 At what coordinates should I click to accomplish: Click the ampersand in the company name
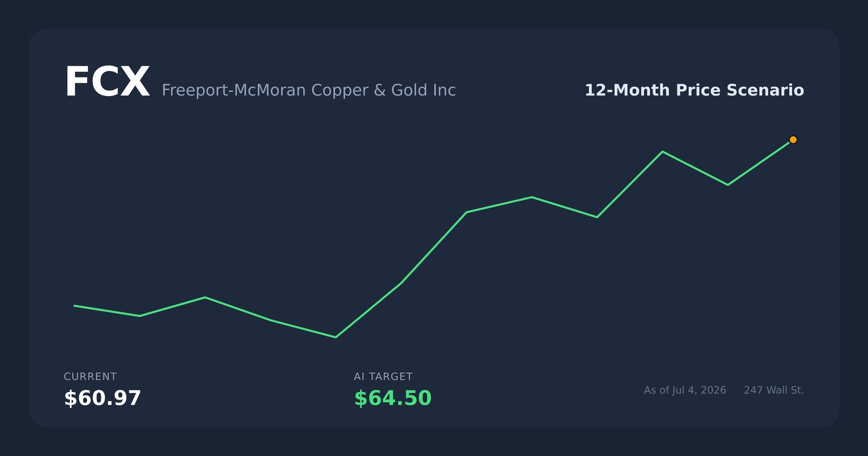click(380, 90)
